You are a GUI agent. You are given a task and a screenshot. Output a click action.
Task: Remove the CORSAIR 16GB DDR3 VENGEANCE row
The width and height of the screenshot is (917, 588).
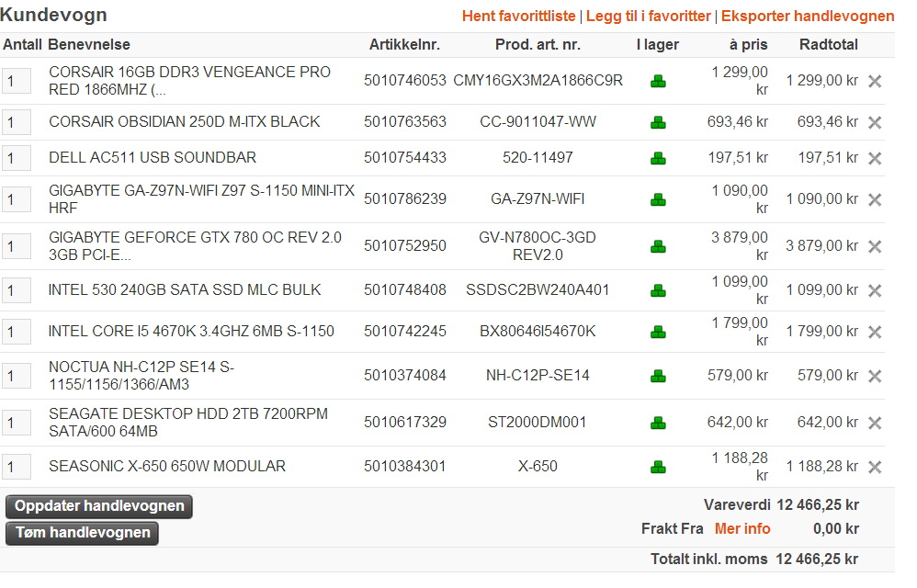pyautogui.click(x=875, y=81)
